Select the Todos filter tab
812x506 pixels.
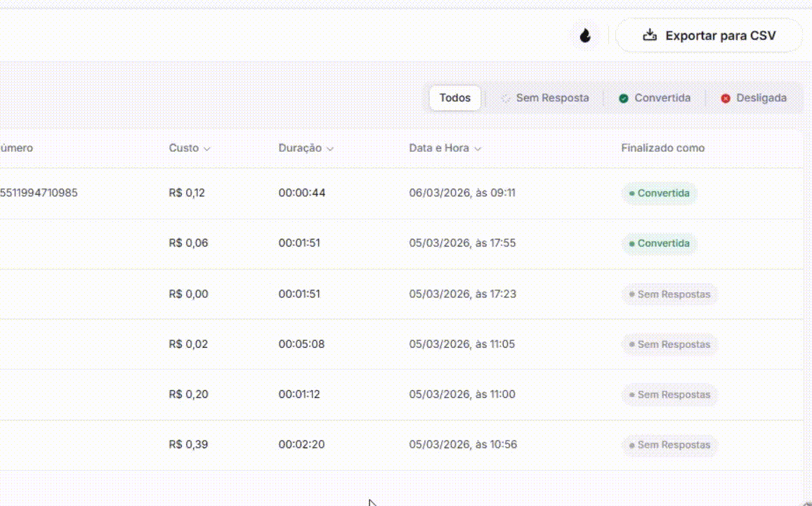pos(455,98)
